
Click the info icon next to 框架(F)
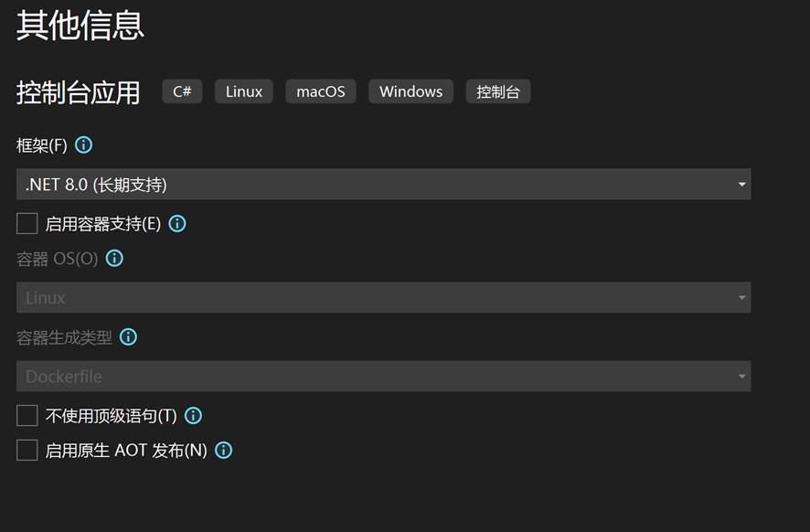pos(83,144)
